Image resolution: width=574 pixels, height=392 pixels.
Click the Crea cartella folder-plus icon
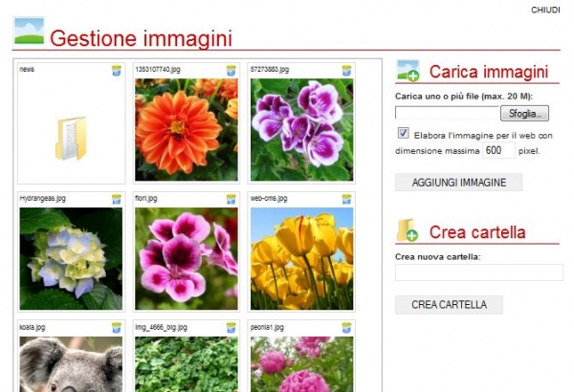pos(408,230)
